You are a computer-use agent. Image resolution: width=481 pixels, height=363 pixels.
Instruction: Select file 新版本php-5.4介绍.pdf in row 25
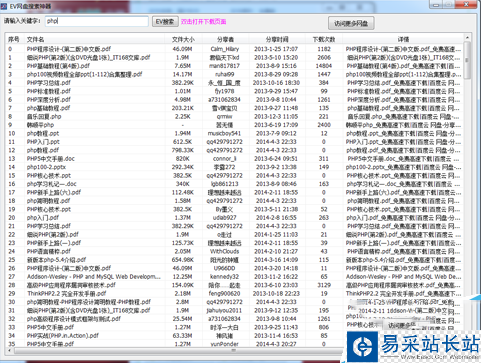pos(56,260)
